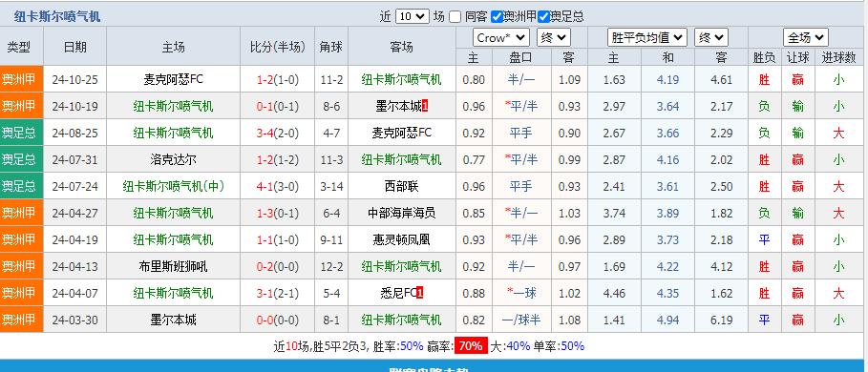Open the 终 dropdown next to Crow*
Screen dimensions: 868x372
pyautogui.click(x=553, y=37)
